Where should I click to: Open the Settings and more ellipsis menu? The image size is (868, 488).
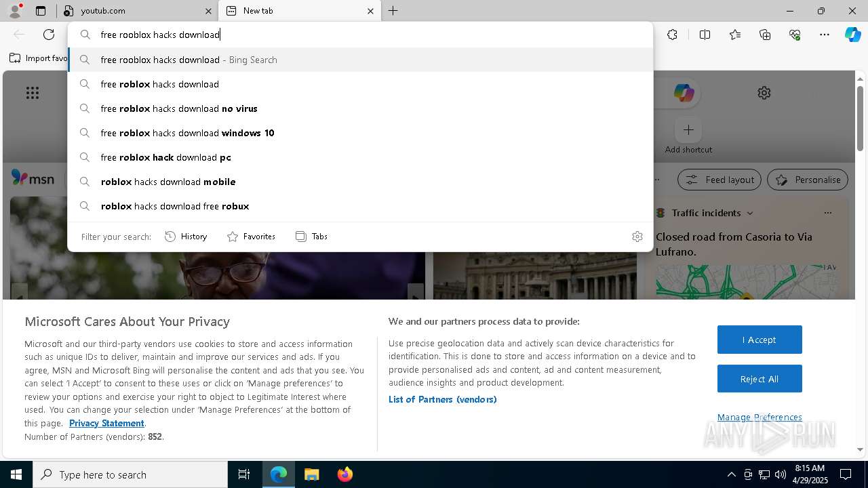pyautogui.click(x=825, y=35)
